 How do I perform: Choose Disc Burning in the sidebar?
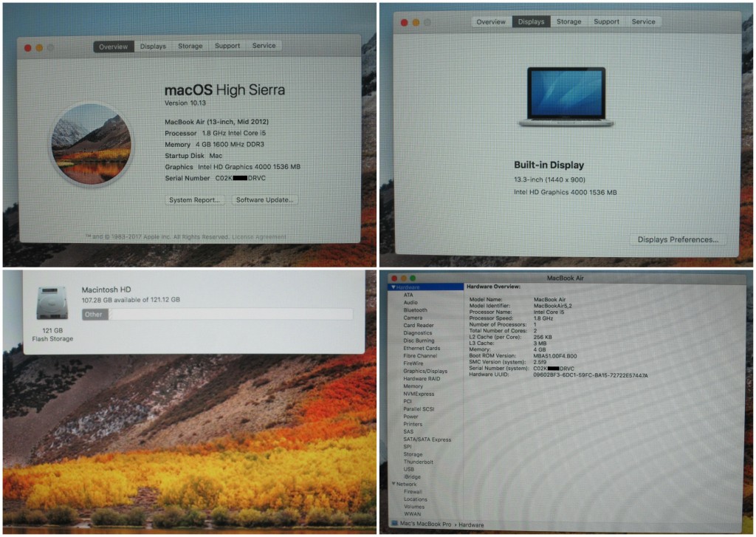[419, 341]
